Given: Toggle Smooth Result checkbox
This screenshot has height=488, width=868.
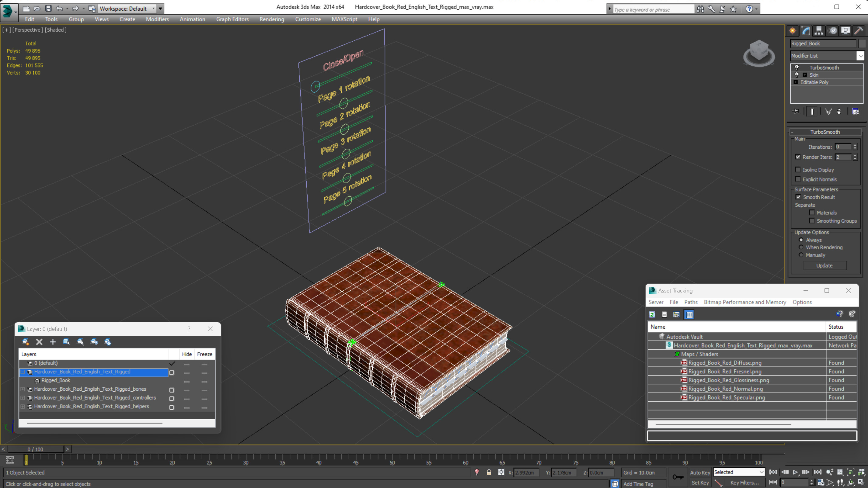Looking at the screenshot, I should click(x=798, y=197).
